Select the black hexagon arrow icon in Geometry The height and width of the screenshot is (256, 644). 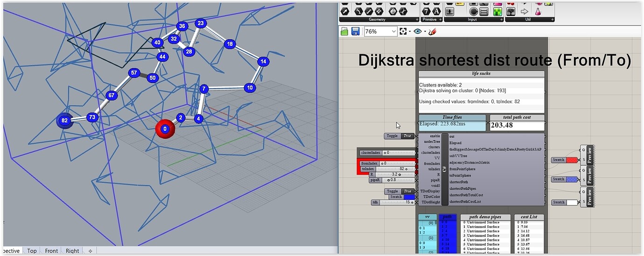click(345, 11)
